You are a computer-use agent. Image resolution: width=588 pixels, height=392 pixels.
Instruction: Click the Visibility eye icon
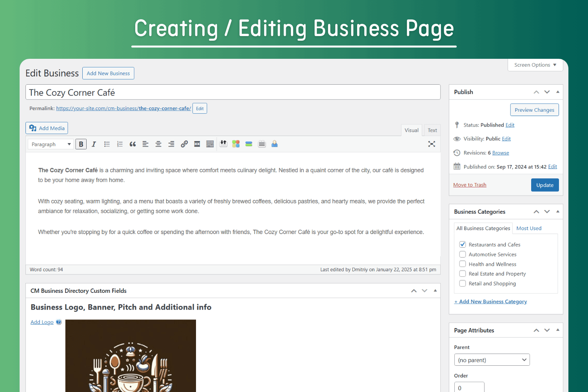457,139
